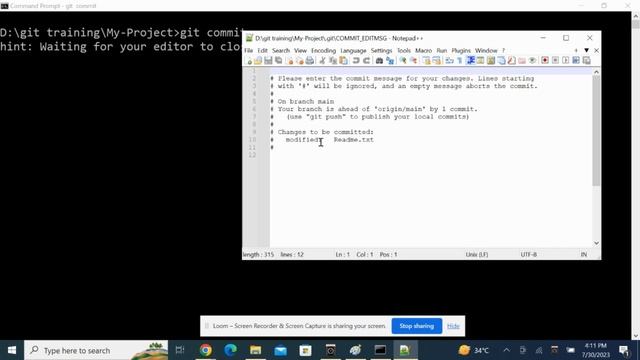Click the 'On branch main' line
Image resolution: width=640 pixels, height=360 pixels.
coord(306,101)
